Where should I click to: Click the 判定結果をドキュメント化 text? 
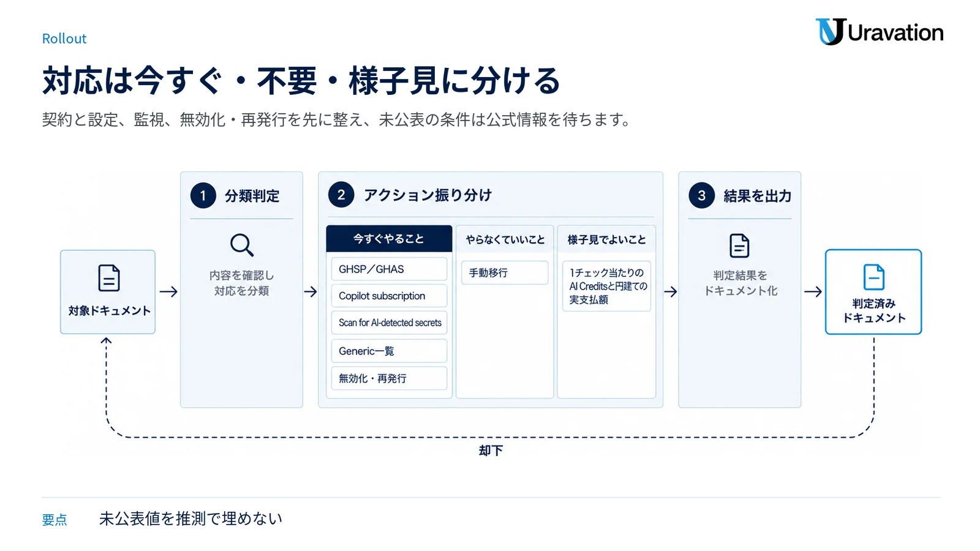click(x=740, y=283)
